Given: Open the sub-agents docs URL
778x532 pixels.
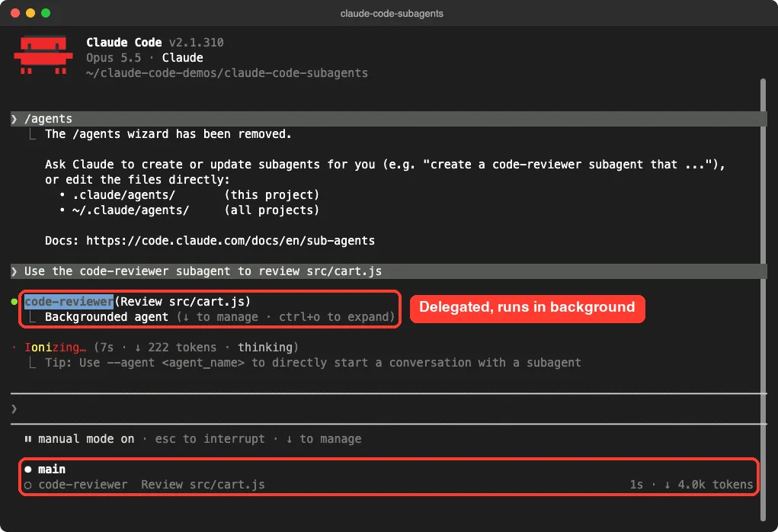Looking at the screenshot, I should tap(230, 241).
